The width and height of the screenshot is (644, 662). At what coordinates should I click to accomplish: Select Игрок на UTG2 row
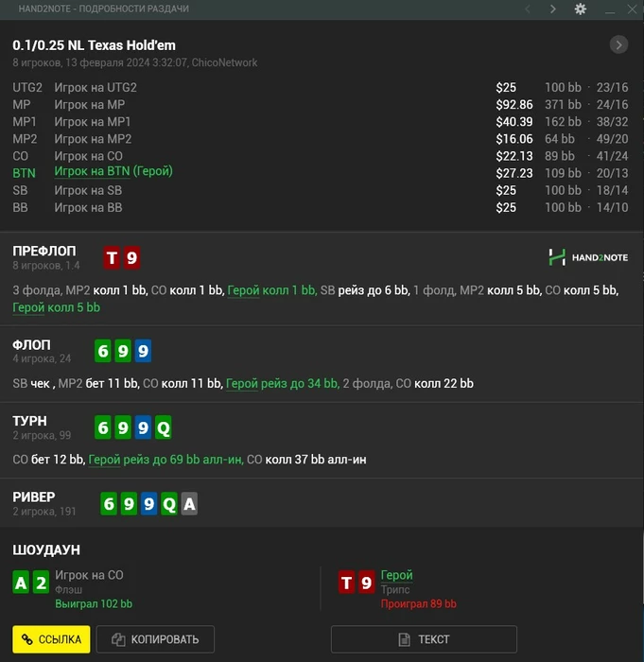pyautogui.click(x=320, y=87)
